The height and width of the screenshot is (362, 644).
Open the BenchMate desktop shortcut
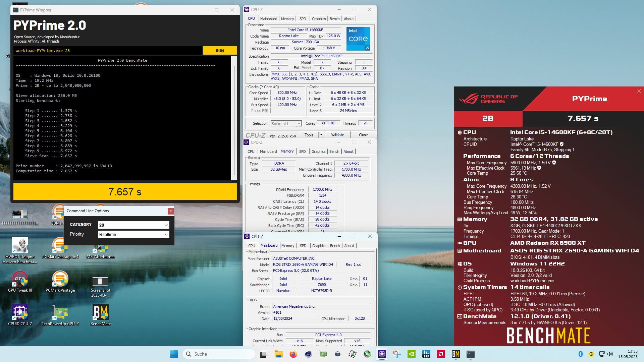pos(101,315)
